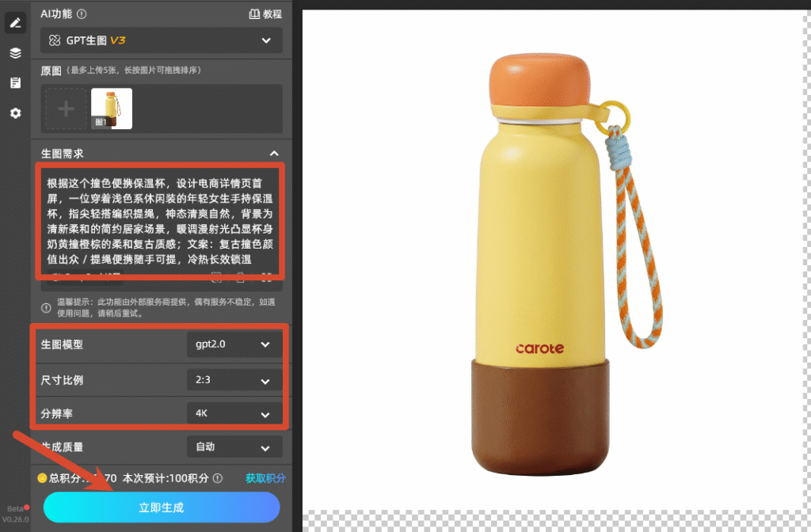
Task: Select the 图1 bottle thumbnail
Action: (112, 108)
